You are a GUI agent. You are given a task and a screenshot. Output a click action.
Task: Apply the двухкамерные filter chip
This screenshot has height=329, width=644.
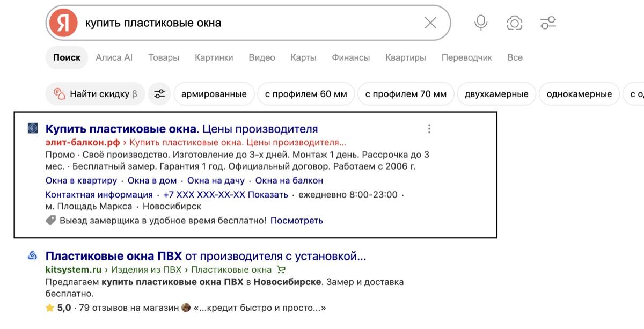[x=496, y=94]
